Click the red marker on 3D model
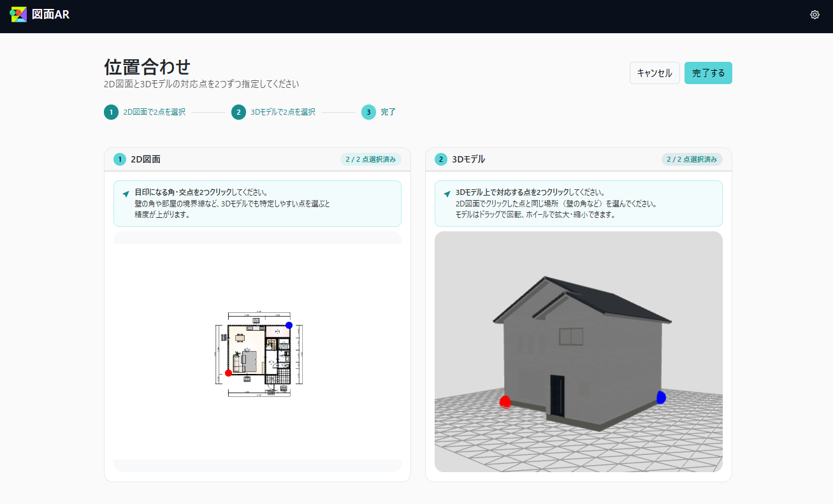Screen dimensions: 833x504 (505, 402)
